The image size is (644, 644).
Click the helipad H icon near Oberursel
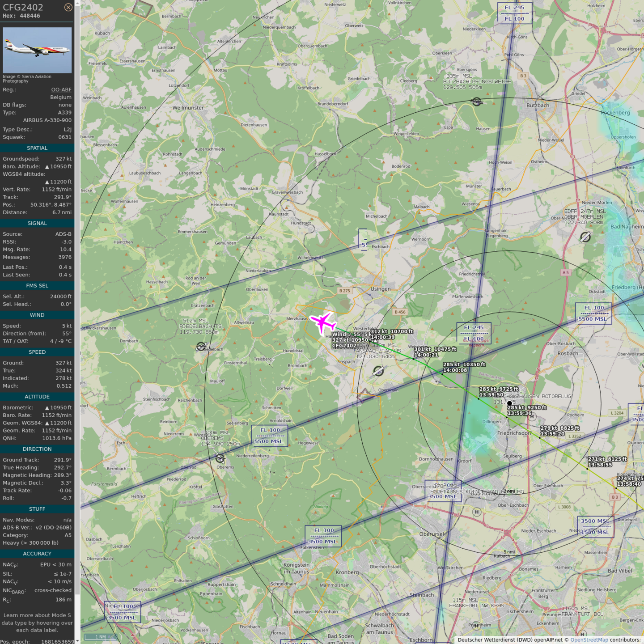click(x=477, y=512)
